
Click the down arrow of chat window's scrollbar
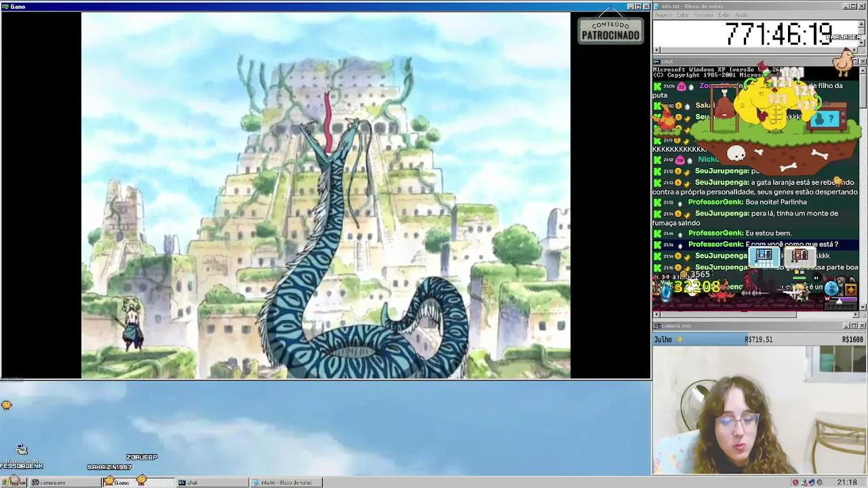pyautogui.click(x=863, y=307)
